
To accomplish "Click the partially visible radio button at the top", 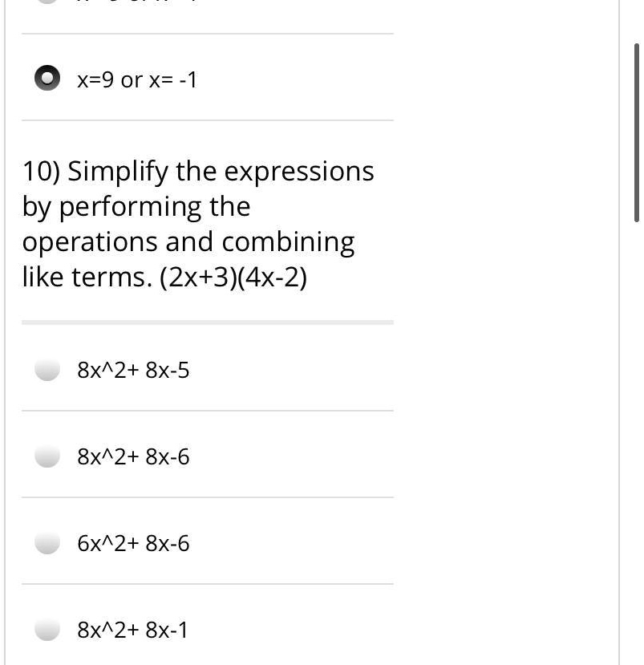I will point(47,2).
